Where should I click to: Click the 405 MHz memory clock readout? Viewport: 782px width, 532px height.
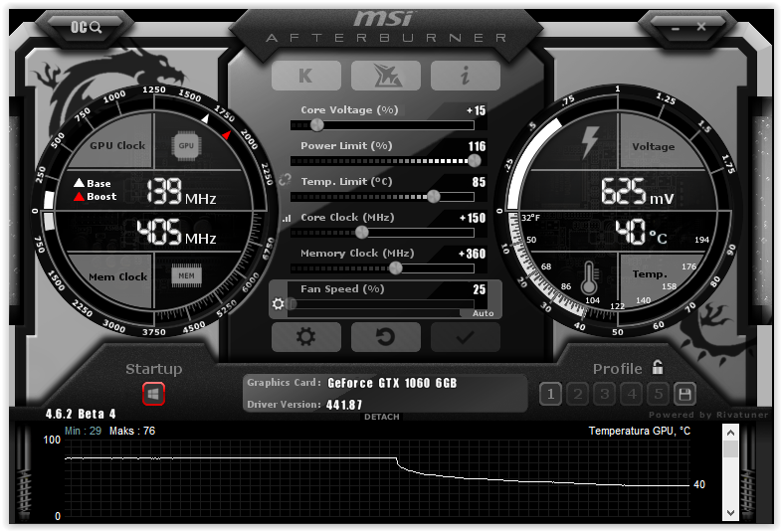click(x=176, y=232)
